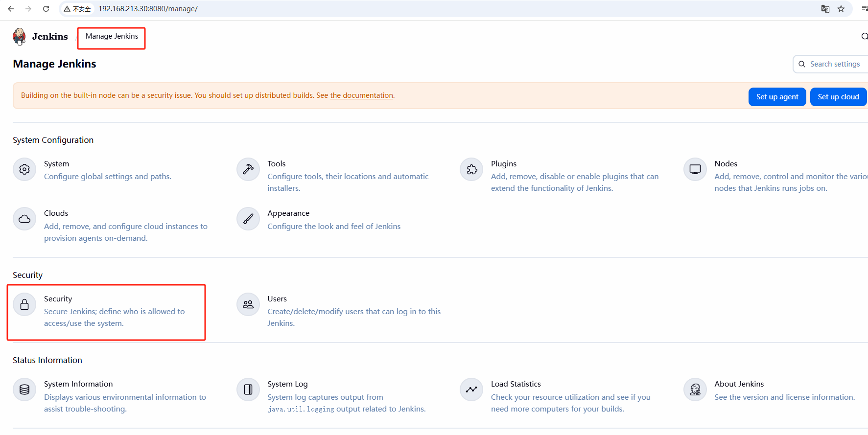Screen dimensions: 868x435
Task: Click the Manage Jenkins breadcrumb
Action: tap(112, 36)
